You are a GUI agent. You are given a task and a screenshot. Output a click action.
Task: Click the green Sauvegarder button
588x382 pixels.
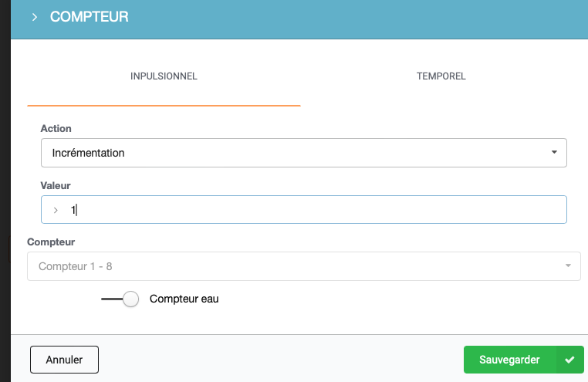tap(523, 360)
